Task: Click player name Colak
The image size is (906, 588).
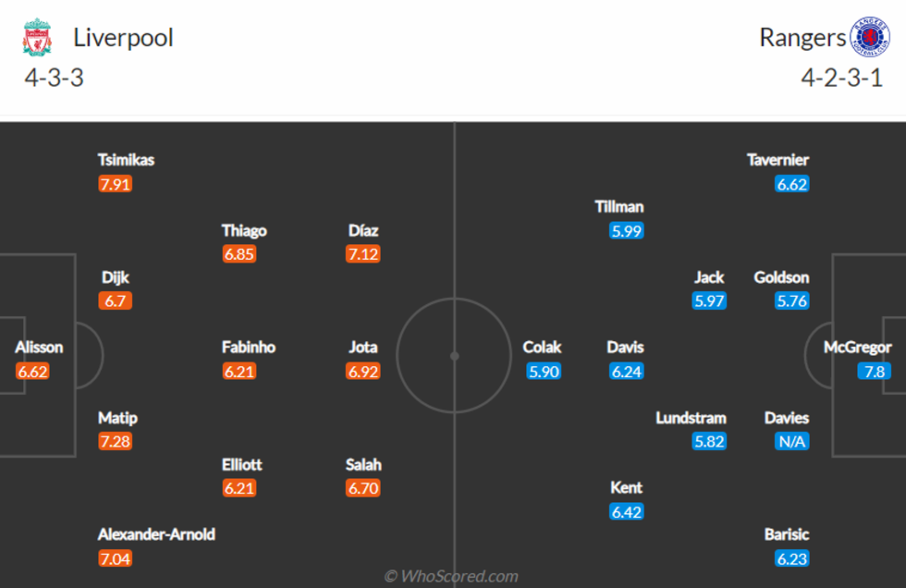Action: (542, 348)
